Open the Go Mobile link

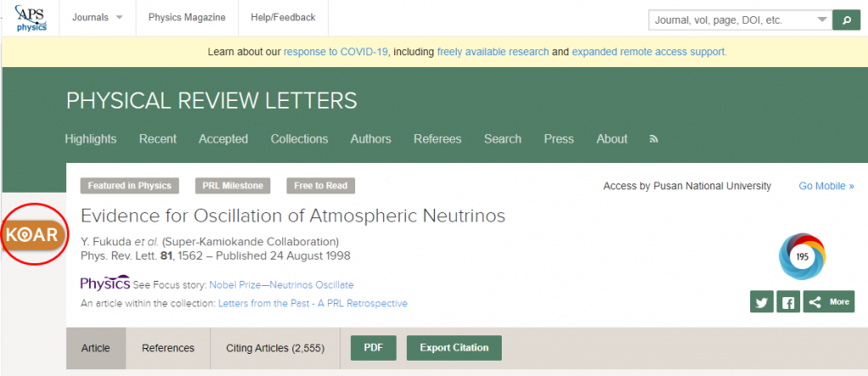click(x=826, y=186)
